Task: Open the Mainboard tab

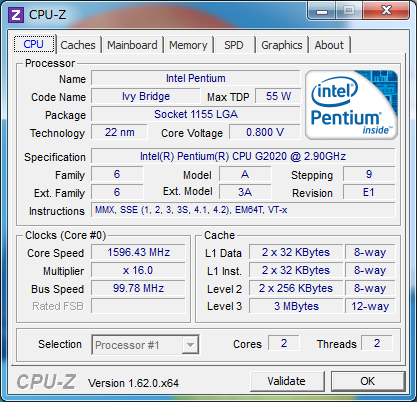Action: pos(132,45)
